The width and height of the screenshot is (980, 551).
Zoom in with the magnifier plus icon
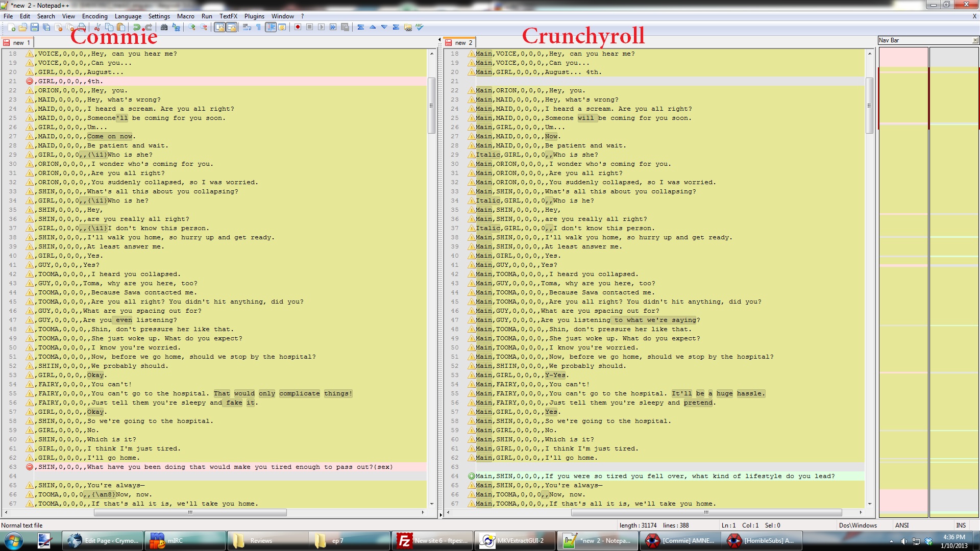tap(192, 27)
